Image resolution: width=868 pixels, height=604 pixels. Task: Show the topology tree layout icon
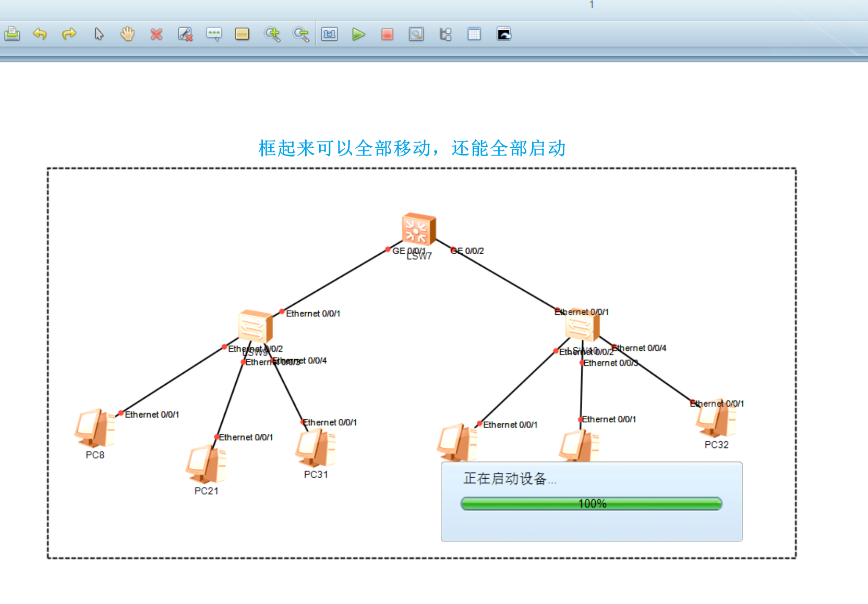tap(445, 34)
